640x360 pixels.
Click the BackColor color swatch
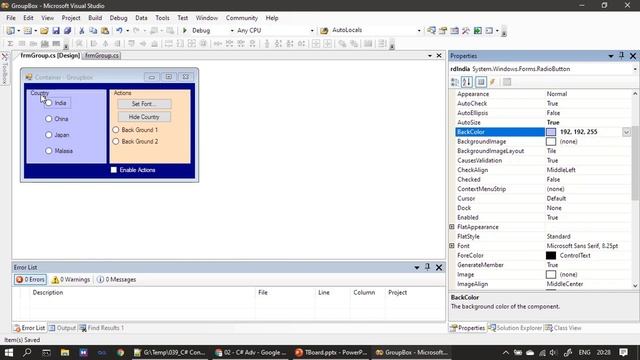(551, 132)
